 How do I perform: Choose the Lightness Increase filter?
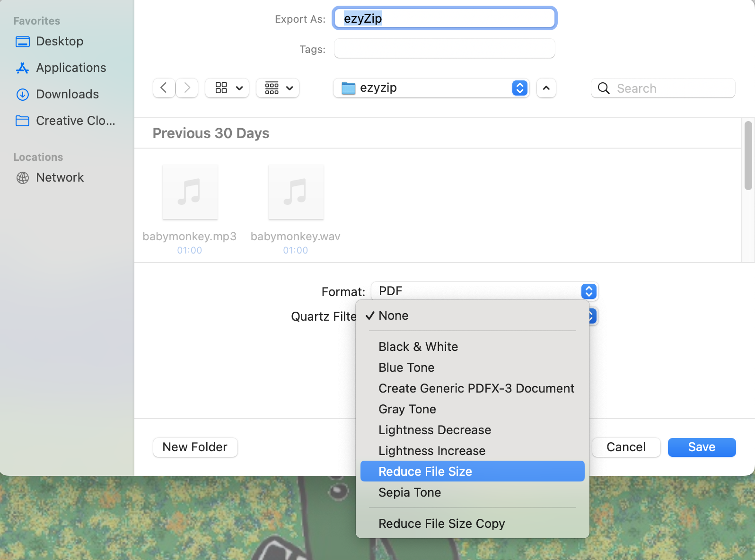[472, 451]
